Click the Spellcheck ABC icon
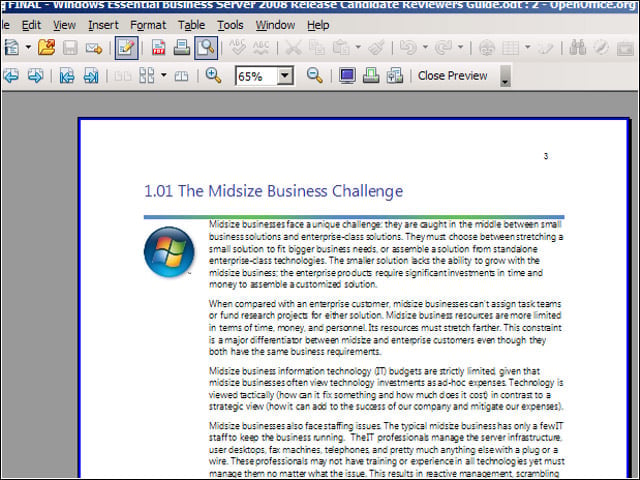Image resolution: width=640 pixels, height=480 pixels. point(238,48)
